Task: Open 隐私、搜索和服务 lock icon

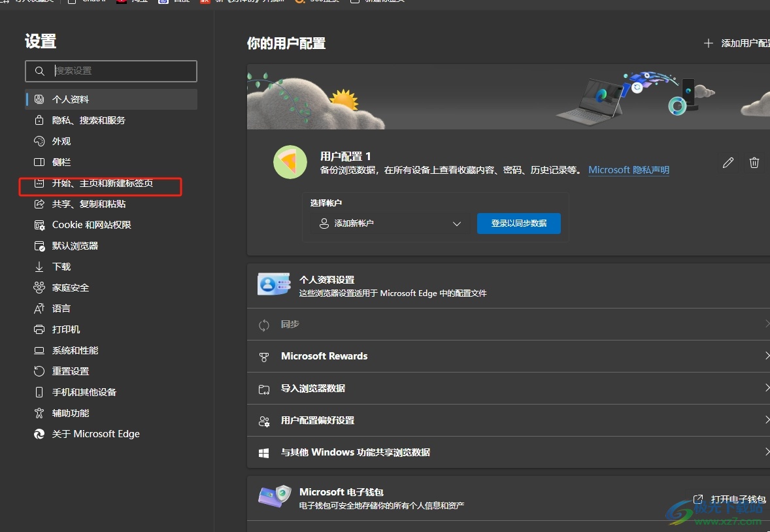Action: (39, 120)
